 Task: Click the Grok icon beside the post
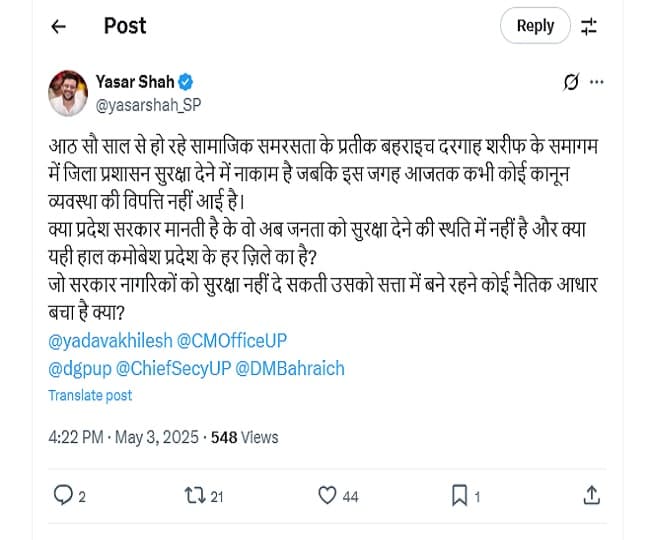click(x=571, y=82)
